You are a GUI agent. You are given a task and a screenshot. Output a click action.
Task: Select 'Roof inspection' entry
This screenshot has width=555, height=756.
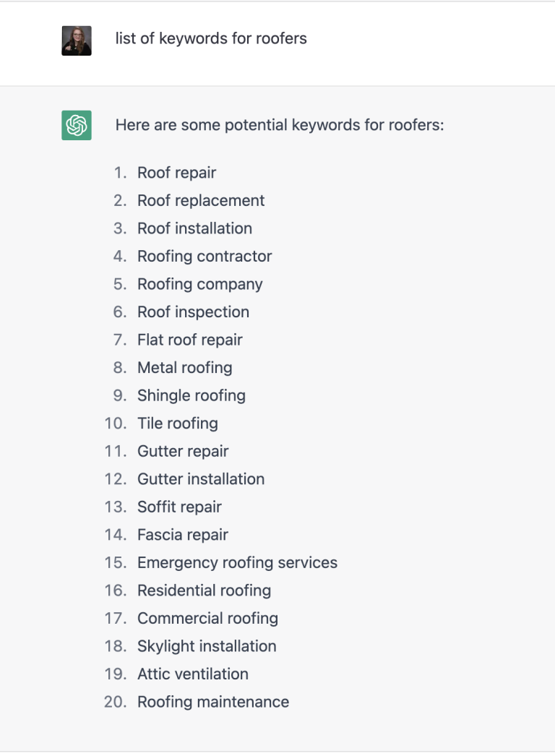(x=193, y=312)
